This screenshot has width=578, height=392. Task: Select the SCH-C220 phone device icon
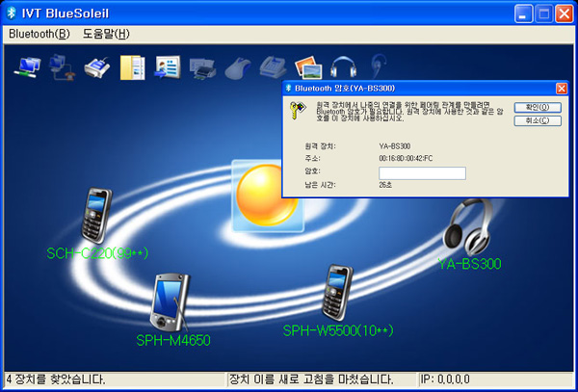(96, 216)
